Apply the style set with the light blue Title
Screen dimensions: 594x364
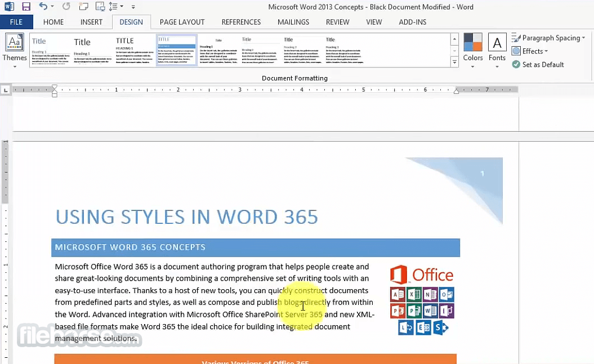(50, 50)
